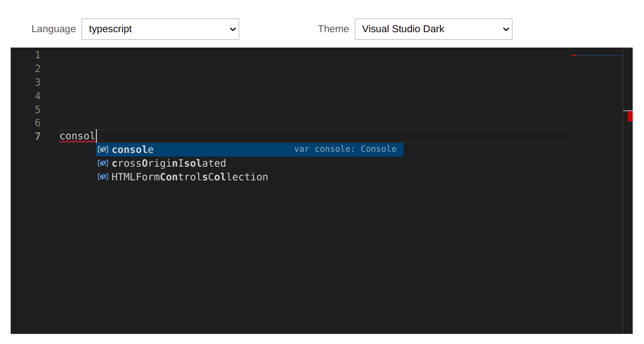Click the "Language" label text
Screen dimensions: 644x344
tap(54, 29)
